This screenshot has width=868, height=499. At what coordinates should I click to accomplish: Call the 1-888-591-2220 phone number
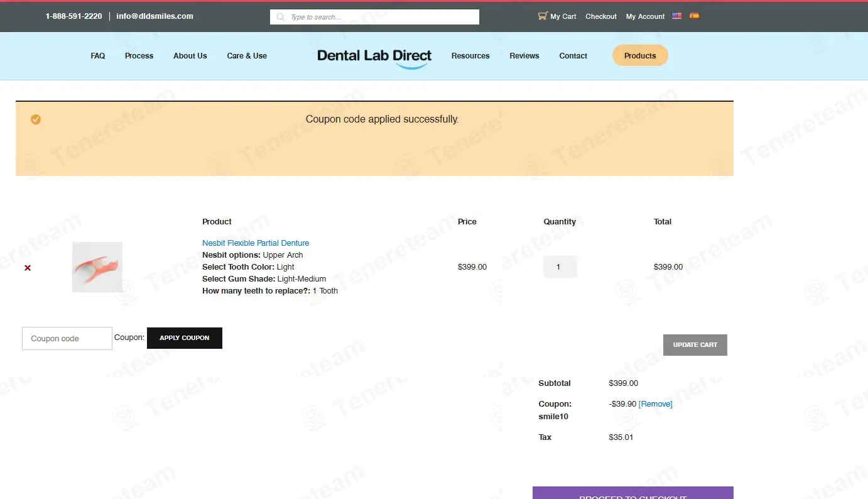73,16
